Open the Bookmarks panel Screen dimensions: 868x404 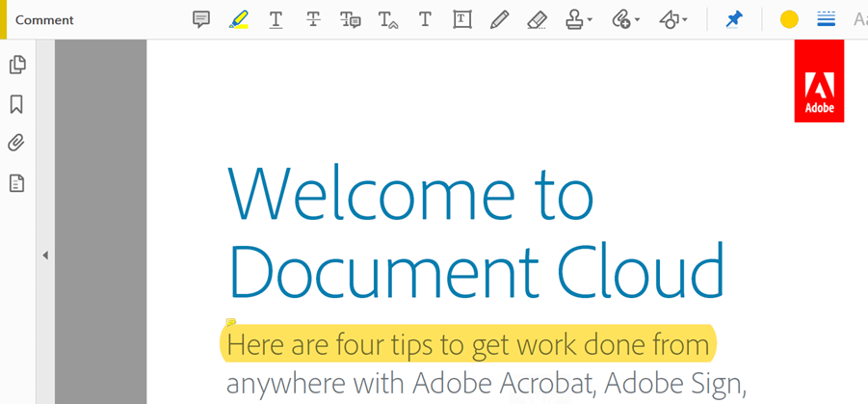pyautogui.click(x=16, y=104)
